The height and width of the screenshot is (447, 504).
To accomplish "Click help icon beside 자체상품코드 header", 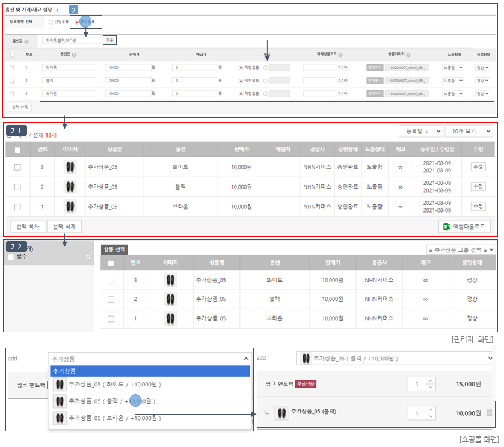I will (340, 55).
